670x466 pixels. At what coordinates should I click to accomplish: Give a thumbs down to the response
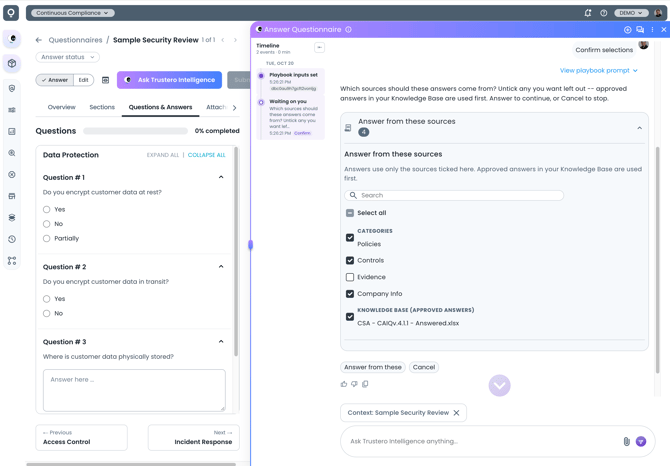coord(354,384)
